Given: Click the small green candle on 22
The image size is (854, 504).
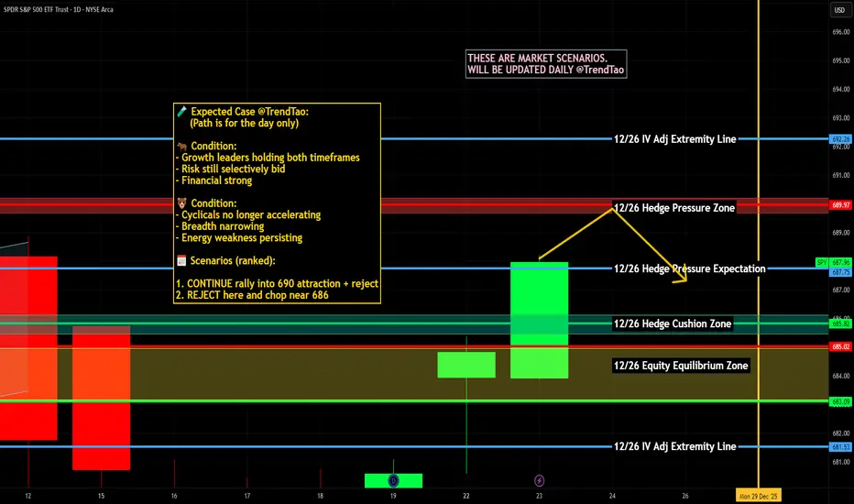Looking at the screenshot, I should [466, 365].
